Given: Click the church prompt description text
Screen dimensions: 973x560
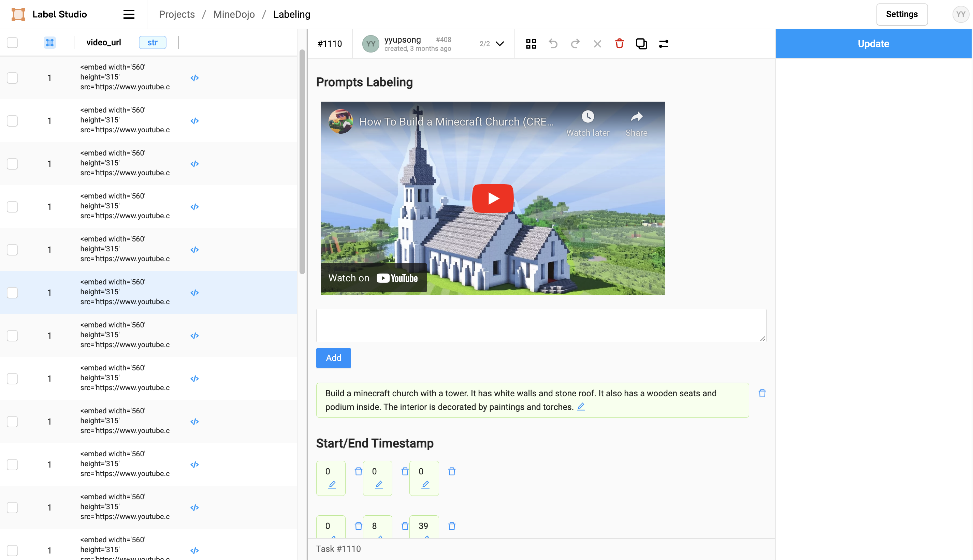Looking at the screenshot, I should click(521, 400).
